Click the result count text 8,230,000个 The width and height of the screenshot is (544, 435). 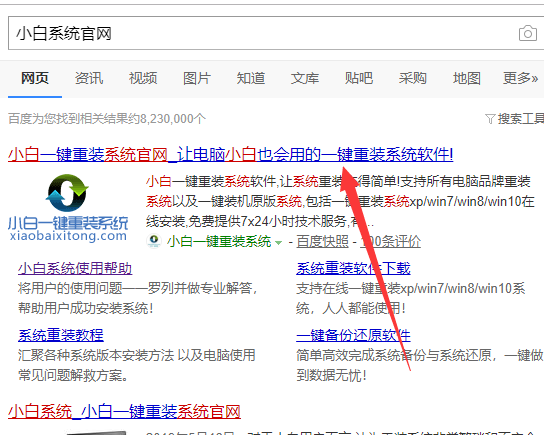(173, 119)
